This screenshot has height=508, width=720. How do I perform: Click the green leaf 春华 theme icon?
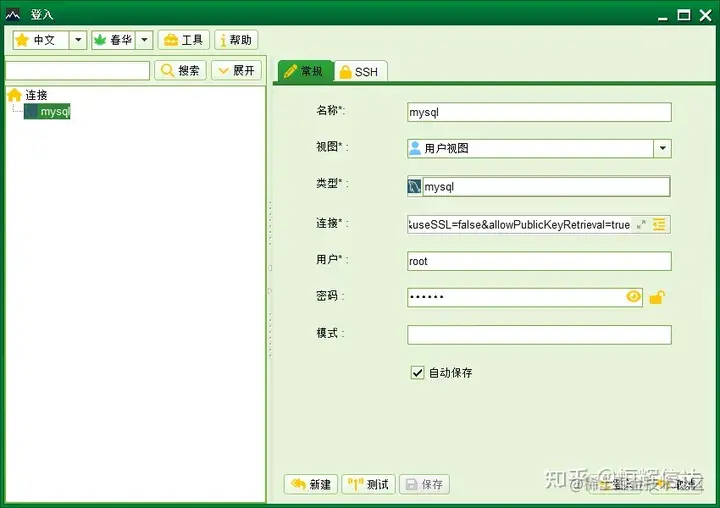(x=100, y=40)
